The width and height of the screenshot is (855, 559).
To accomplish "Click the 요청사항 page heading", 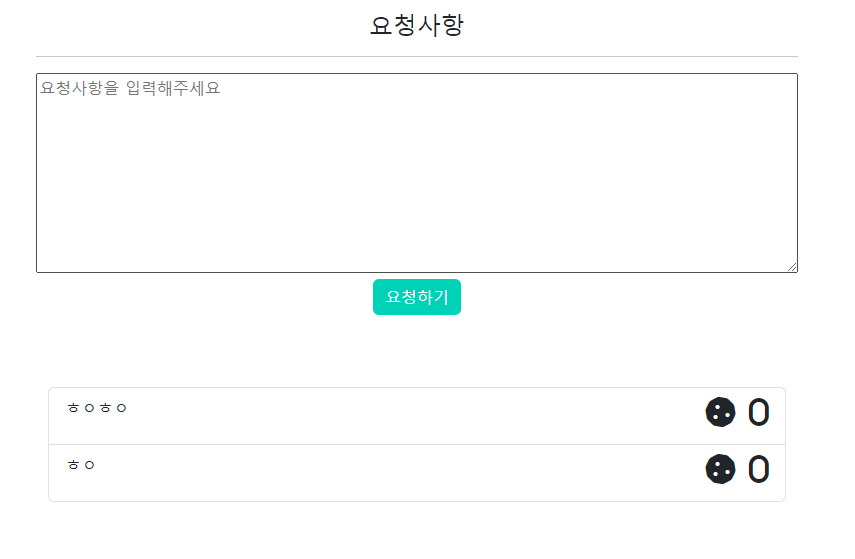I will pos(417,25).
